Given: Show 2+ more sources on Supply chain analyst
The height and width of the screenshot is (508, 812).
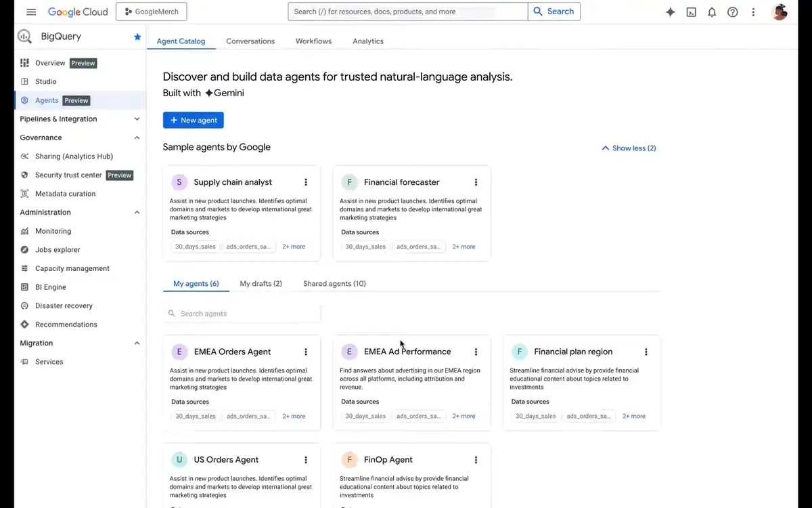Looking at the screenshot, I should pos(294,247).
